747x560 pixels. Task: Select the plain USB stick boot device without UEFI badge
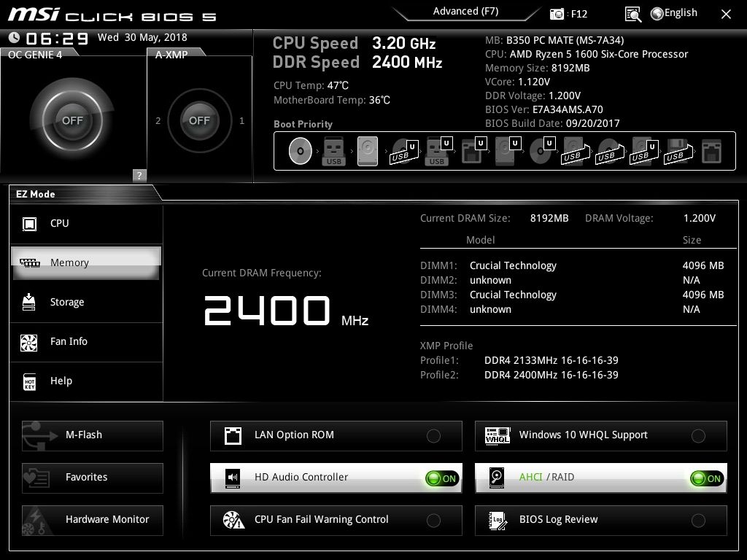pyautogui.click(x=334, y=151)
